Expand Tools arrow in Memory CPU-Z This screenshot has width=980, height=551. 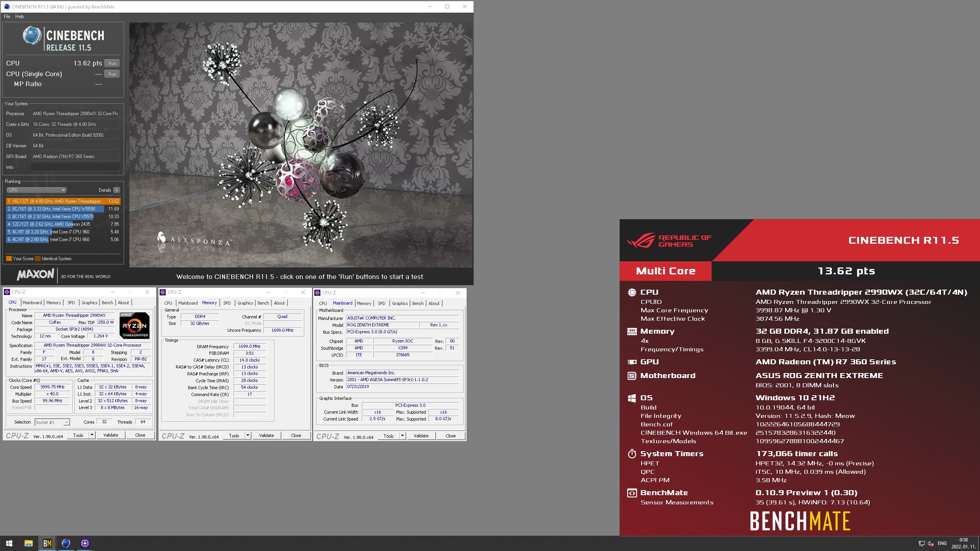coord(248,435)
